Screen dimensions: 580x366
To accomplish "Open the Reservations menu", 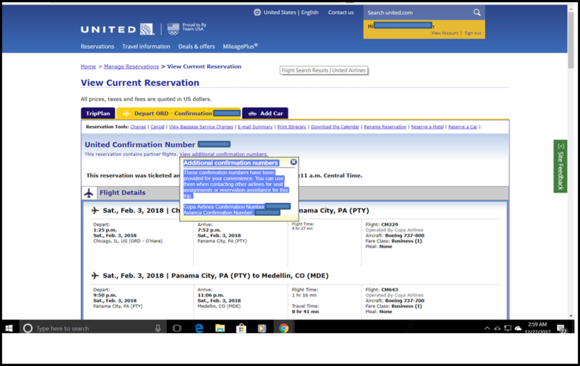I will (x=97, y=46).
